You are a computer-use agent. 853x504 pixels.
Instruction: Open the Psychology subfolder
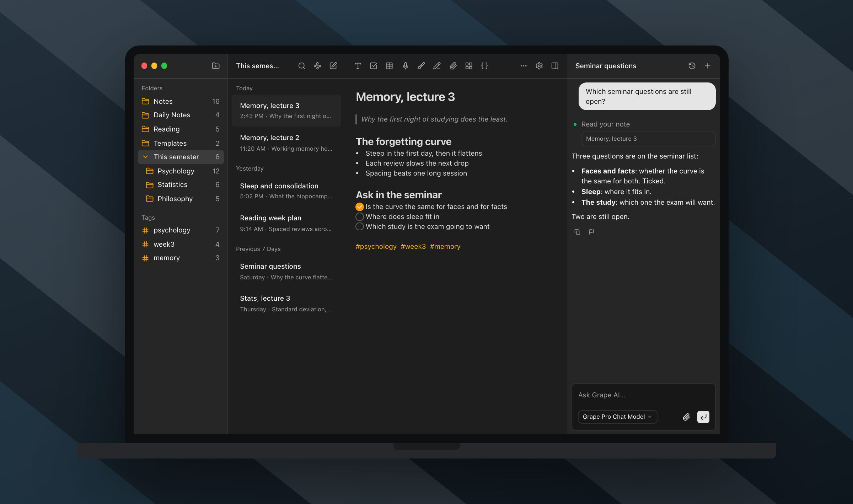[x=181, y=171]
